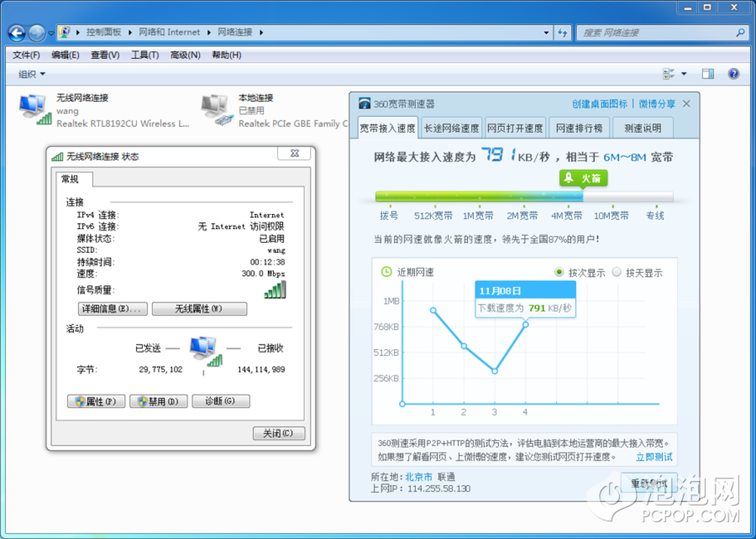Screen dimensions: 756x539
Task: Open recent pages dropdown beside navigation arrows
Action: click(51, 33)
